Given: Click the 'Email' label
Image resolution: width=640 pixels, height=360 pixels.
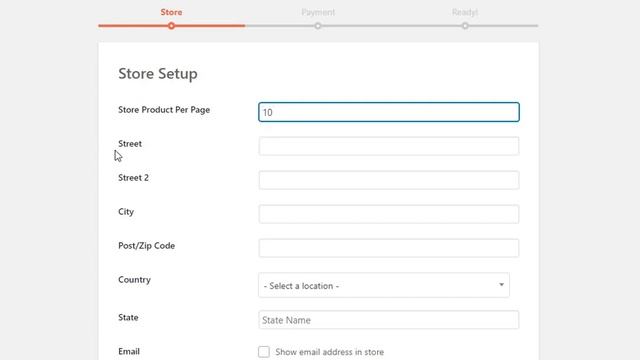Looking at the screenshot, I should tap(129, 351).
